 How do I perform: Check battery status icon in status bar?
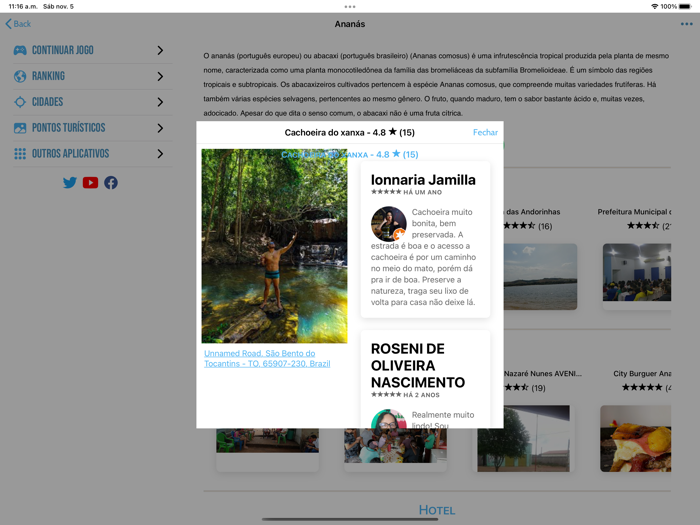[x=685, y=6]
